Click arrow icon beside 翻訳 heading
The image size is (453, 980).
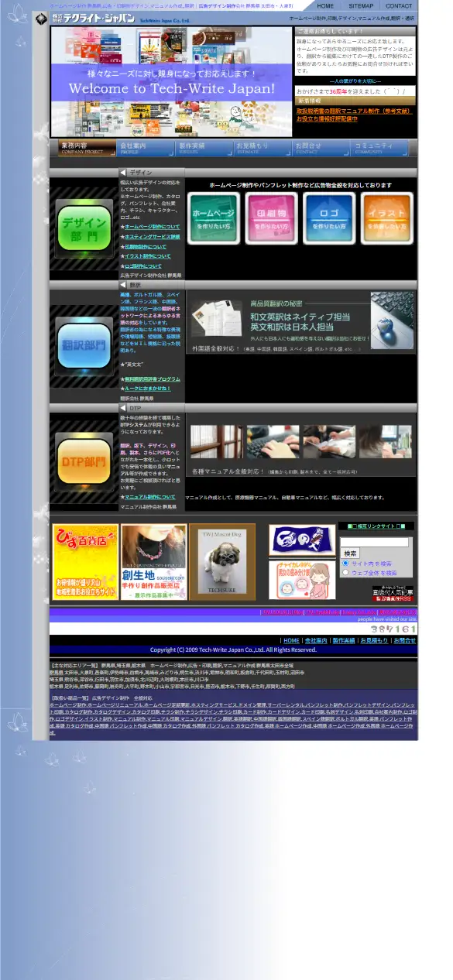[x=123, y=285]
